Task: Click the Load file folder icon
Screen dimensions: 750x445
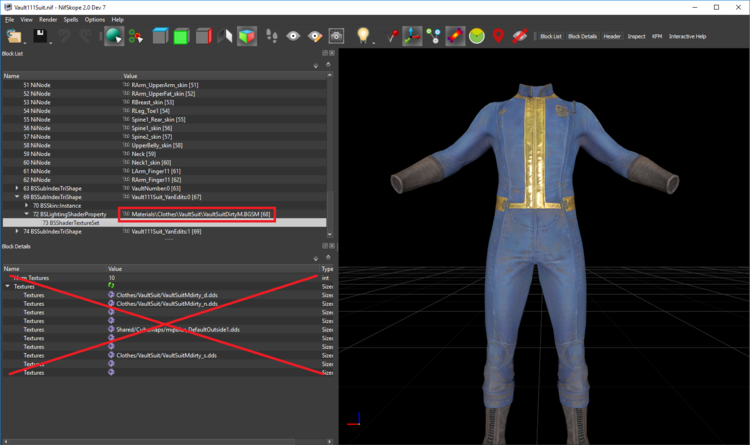Action: point(14,36)
